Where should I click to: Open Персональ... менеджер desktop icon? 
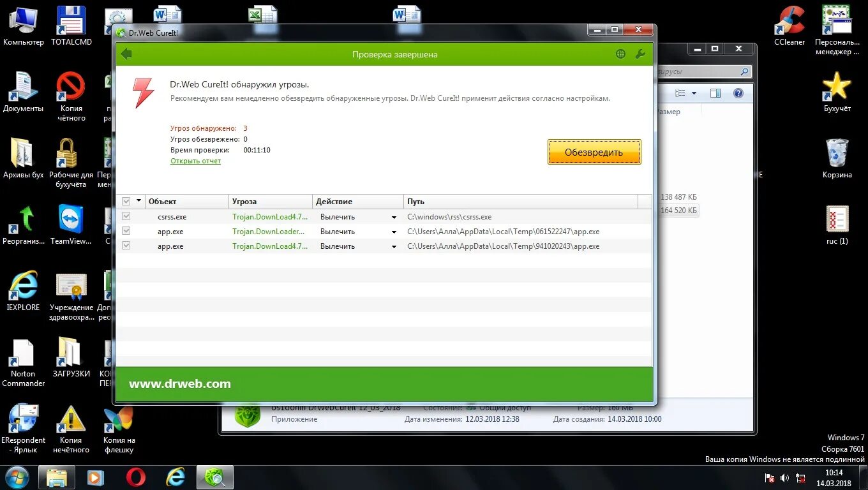(x=837, y=31)
